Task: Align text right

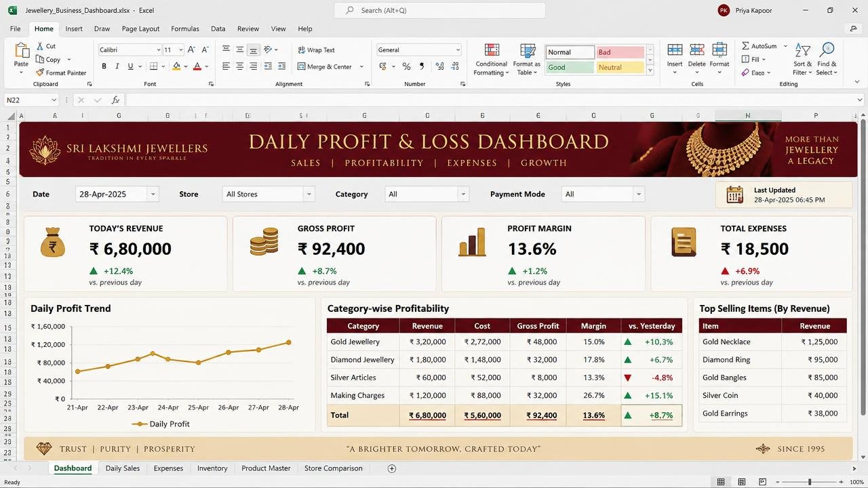Action: pyautogui.click(x=253, y=66)
